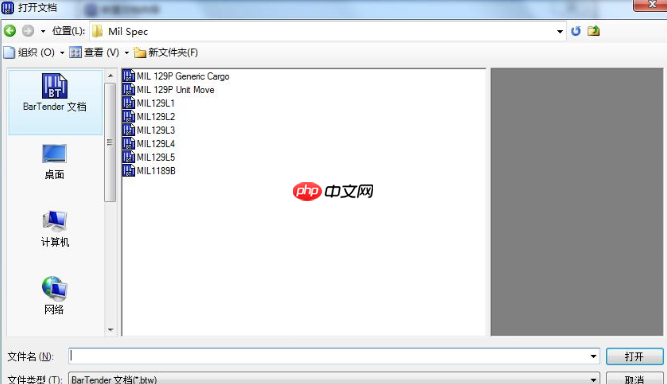The width and height of the screenshot is (667, 384).
Task: Open the 查看 (V) view menu
Action: [99, 53]
